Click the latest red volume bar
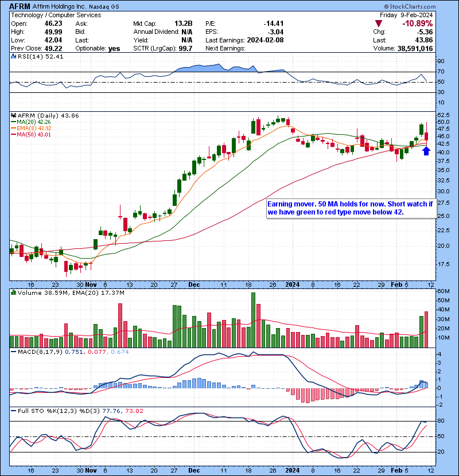The height and width of the screenshot is (476, 459). click(x=426, y=329)
